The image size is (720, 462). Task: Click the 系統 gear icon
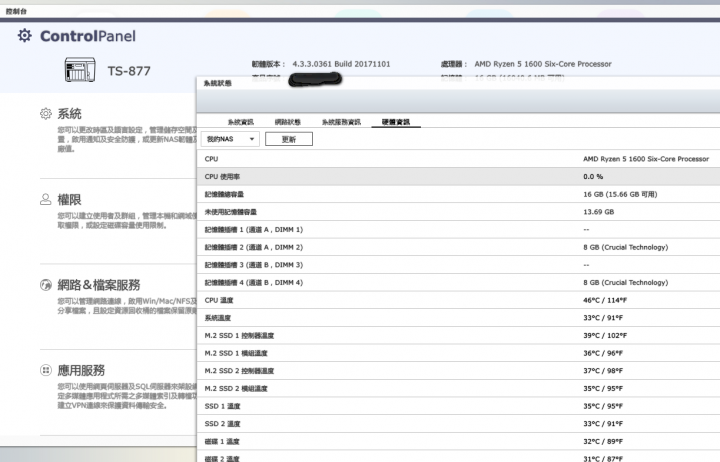45,113
